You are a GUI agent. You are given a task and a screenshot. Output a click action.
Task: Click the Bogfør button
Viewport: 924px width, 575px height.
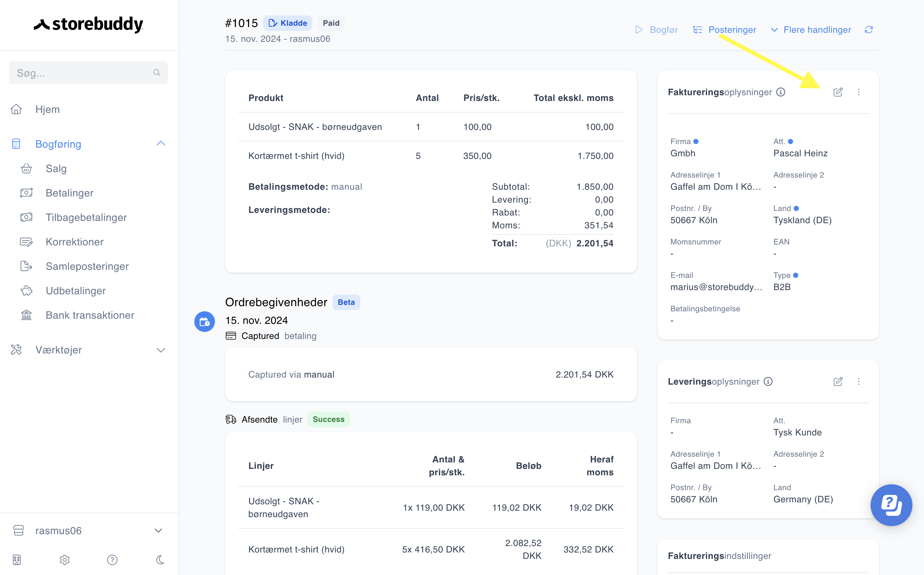(657, 30)
